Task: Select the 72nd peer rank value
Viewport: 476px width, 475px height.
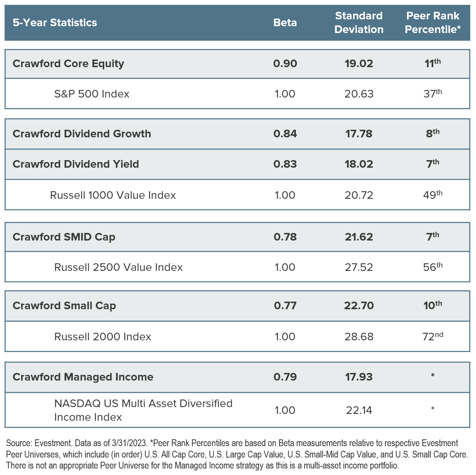Action: pos(432,337)
